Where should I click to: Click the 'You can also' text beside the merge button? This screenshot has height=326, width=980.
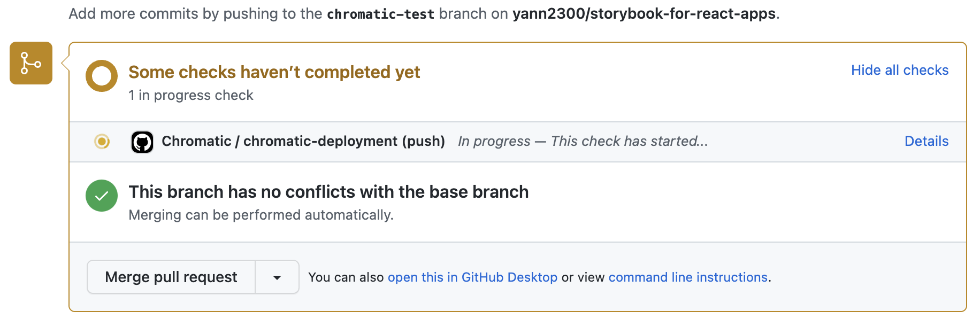(346, 277)
